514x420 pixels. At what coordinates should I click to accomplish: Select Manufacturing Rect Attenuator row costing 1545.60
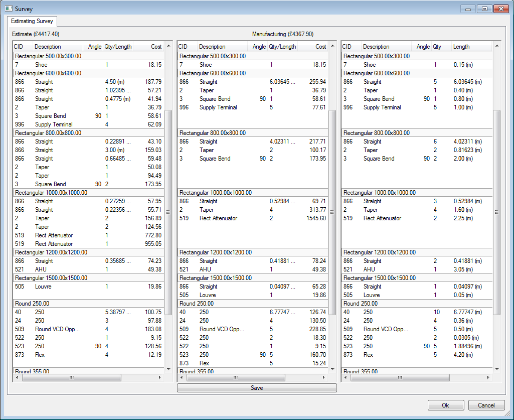253,218
